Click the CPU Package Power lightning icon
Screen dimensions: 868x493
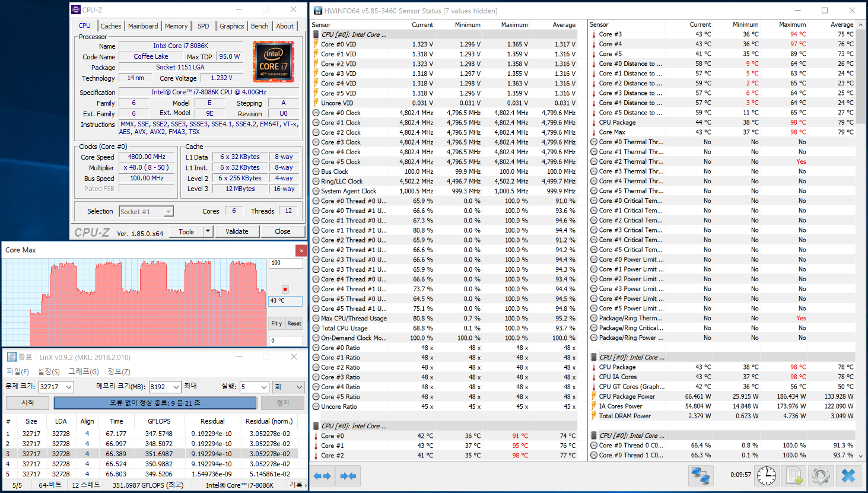tap(593, 396)
